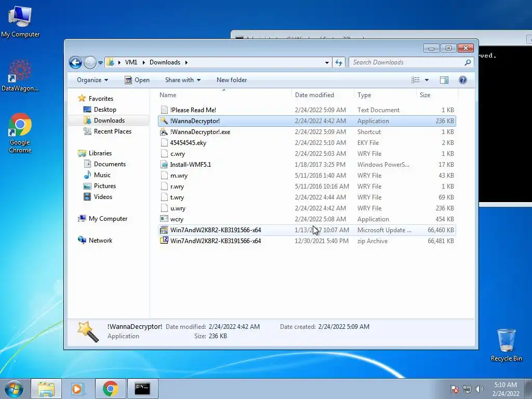
Task: Expand the arrow after Downloads breadcrumb
Action: [187, 62]
